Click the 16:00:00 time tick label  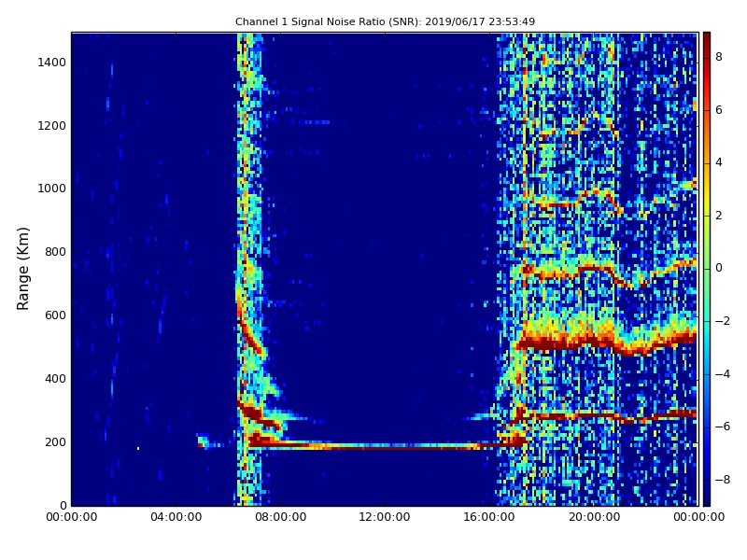(489, 517)
